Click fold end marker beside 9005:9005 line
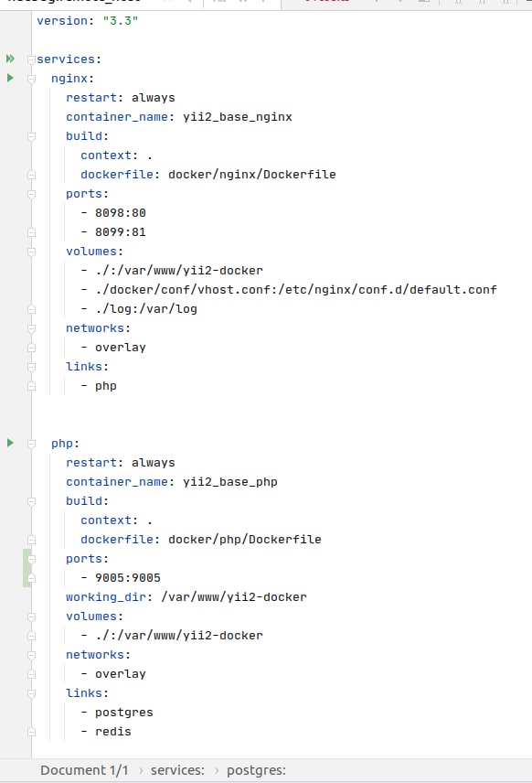The image size is (532, 783). [x=31, y=578]
